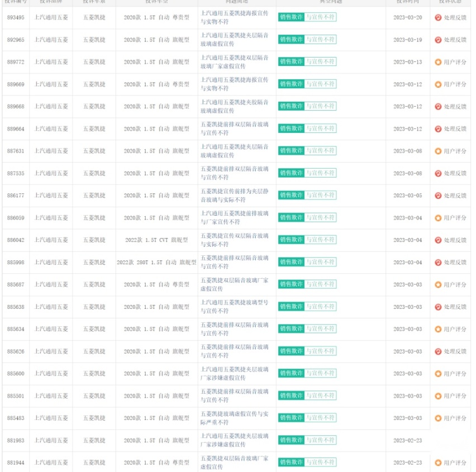Image resolution: width=476 pixels, height=472 pixels.
Task: Click the 用户评分 status icon for complaint 885687
Action: [x=438, y=284]
